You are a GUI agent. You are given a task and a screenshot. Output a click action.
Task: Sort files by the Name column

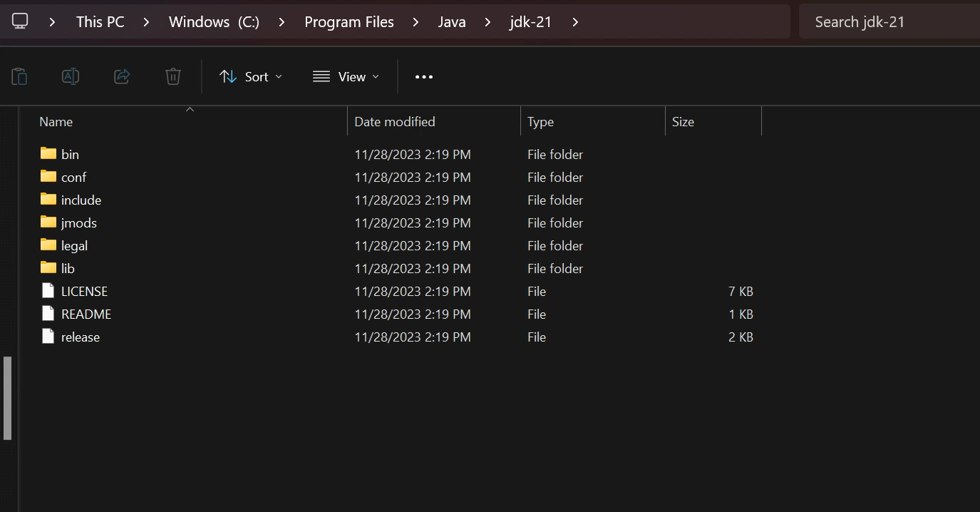[56, 121]
